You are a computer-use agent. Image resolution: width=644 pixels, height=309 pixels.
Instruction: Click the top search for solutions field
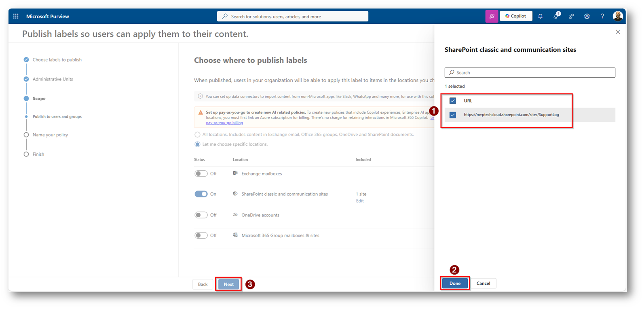[x=293, y=16]
